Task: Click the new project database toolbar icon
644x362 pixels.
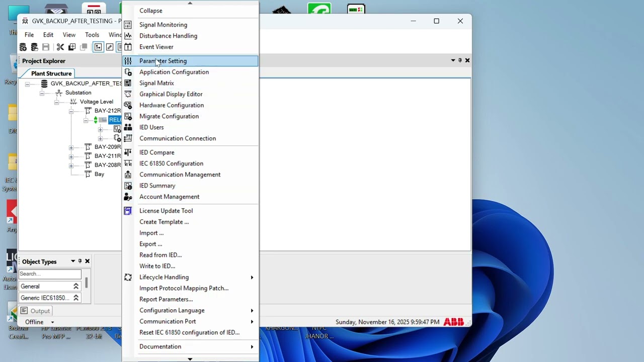Action: click(23, 47)
